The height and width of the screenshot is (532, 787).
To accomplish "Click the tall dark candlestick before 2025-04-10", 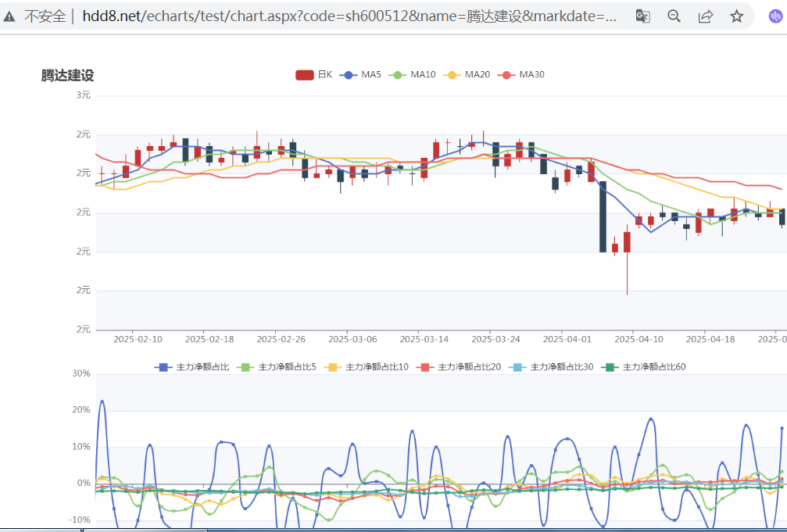I will click(x=603, y=217).
